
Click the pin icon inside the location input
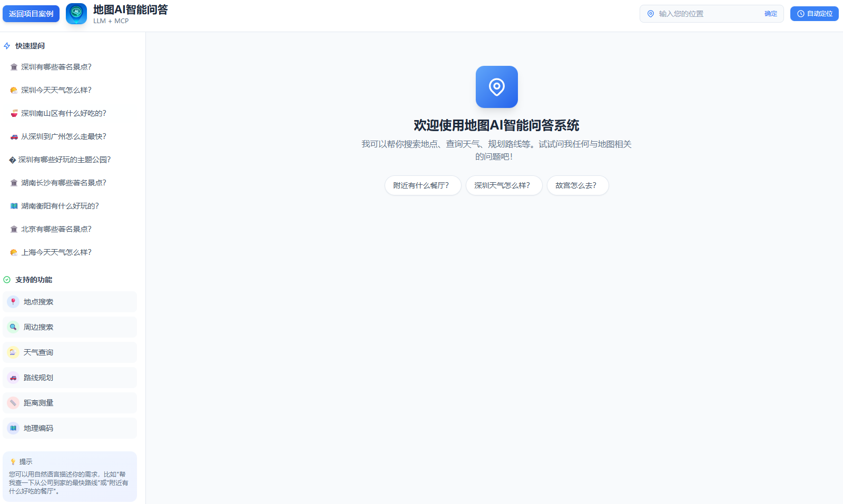(x=651, y=14)
